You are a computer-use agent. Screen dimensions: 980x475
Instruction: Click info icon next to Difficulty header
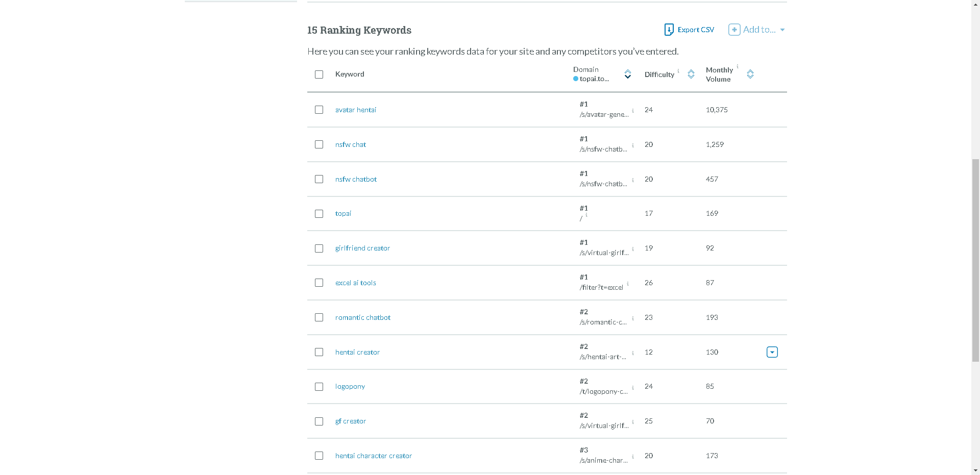[x=678, y=71]
